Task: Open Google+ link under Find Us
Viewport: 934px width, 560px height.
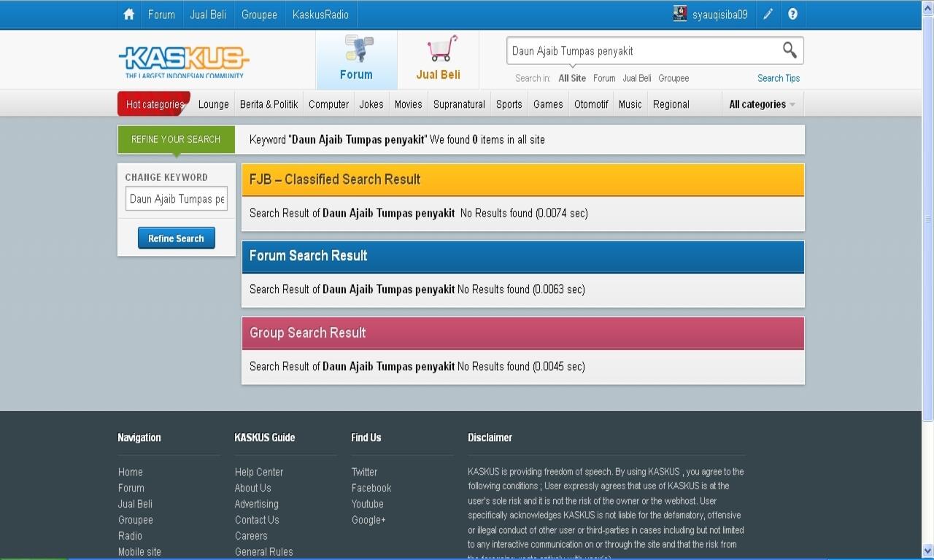Action: 368,520
